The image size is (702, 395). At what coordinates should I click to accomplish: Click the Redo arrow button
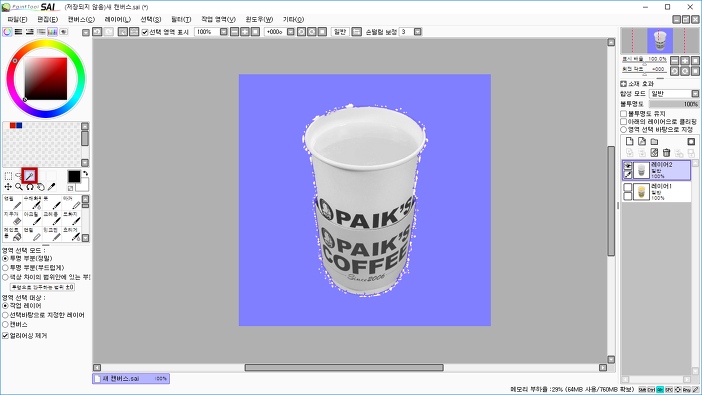coord(108,32)
